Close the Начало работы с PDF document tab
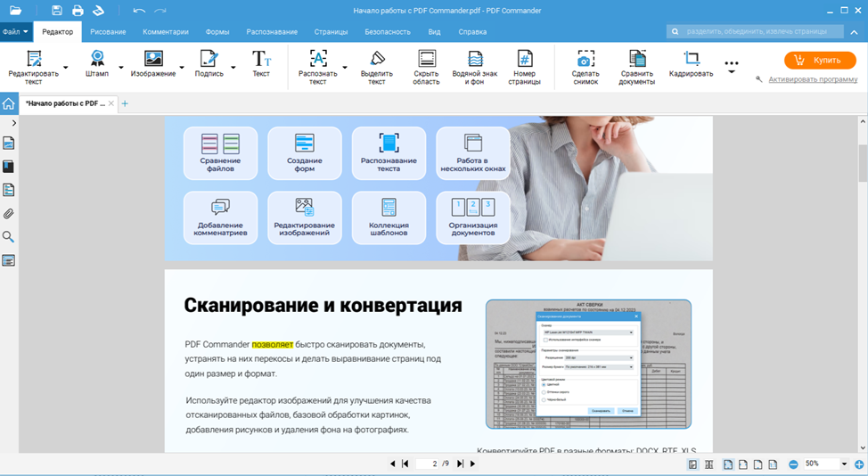Viewport: 868px width, 476px height. coord(111,103)
